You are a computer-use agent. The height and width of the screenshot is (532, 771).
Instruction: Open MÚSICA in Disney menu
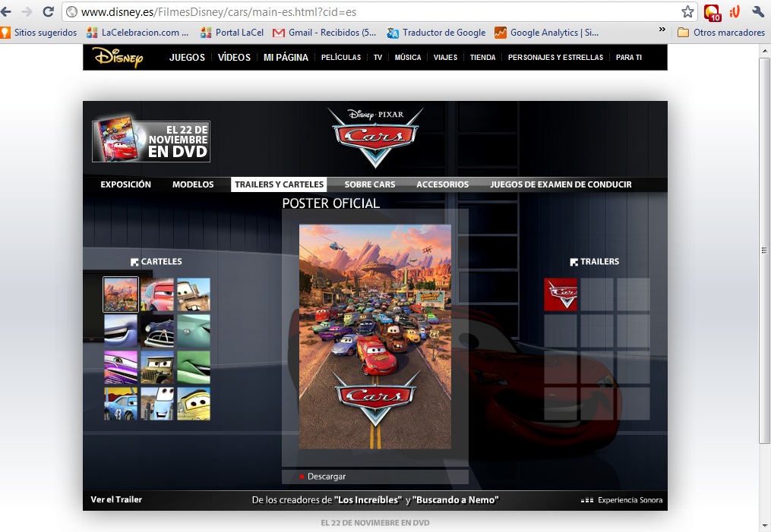coord(408,58)
